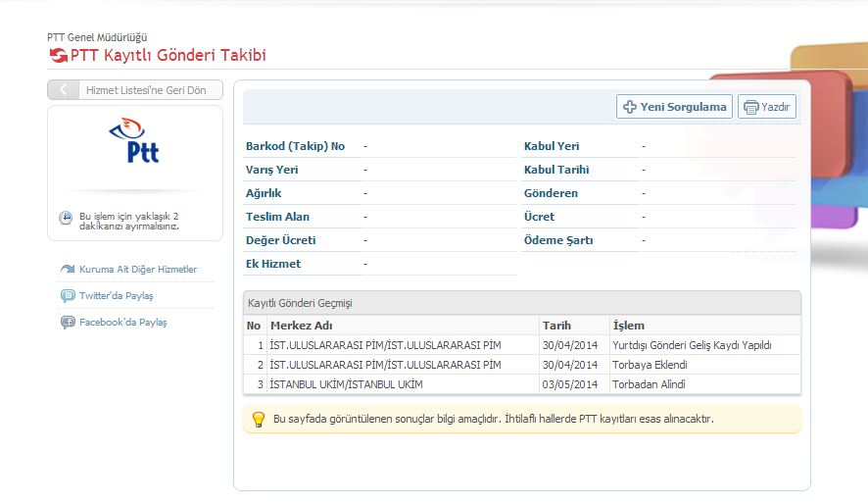Start a new query with Yeni Sorgulama
Screen dimensions: 868x504
click(x=674, y=106)
